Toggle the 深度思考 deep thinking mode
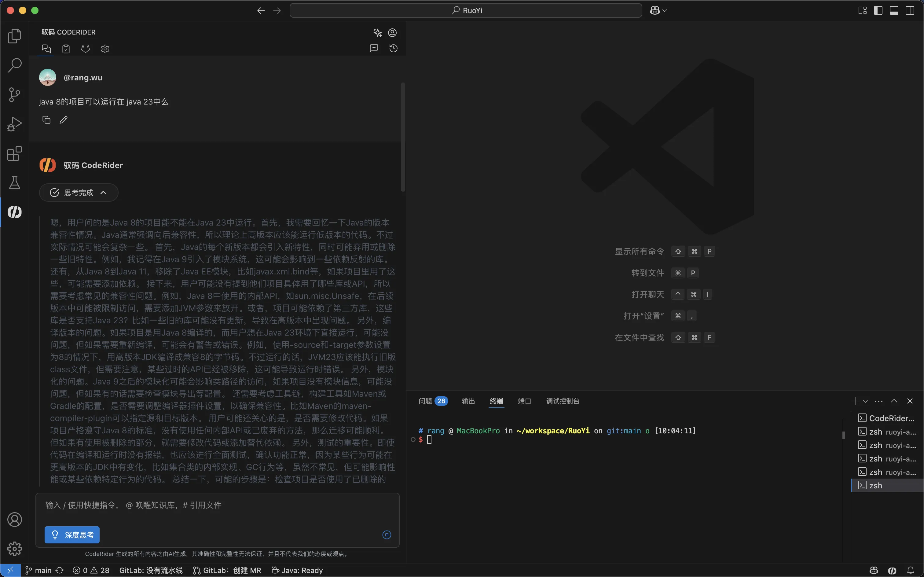This screenshot has width=924, height=577. coord(72,535)
